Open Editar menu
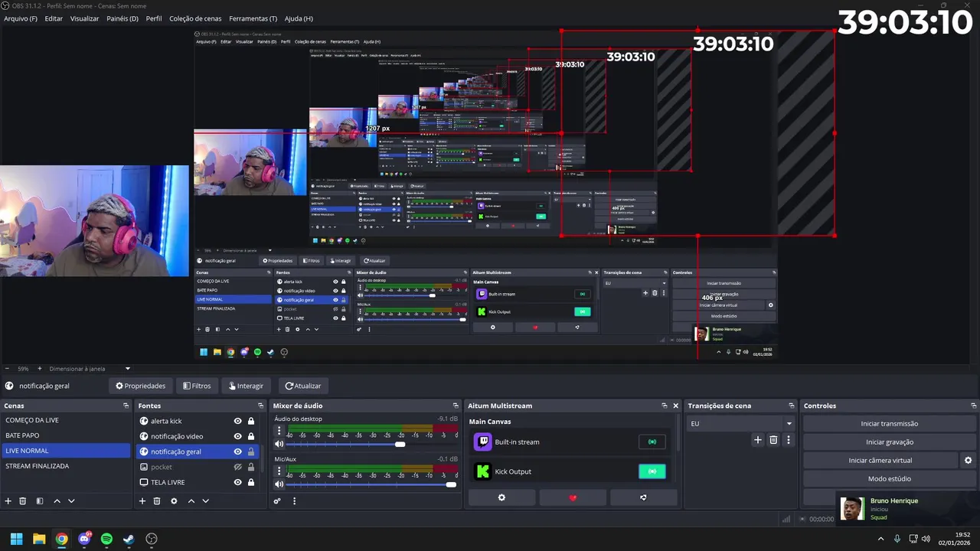The width and height of the screenshot is (980, 551). click(54, 18)
